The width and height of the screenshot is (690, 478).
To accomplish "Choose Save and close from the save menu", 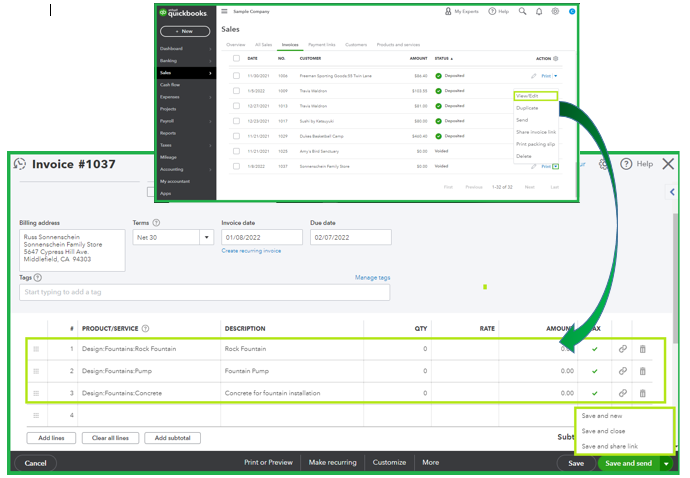I will click(x=603, y=431).
